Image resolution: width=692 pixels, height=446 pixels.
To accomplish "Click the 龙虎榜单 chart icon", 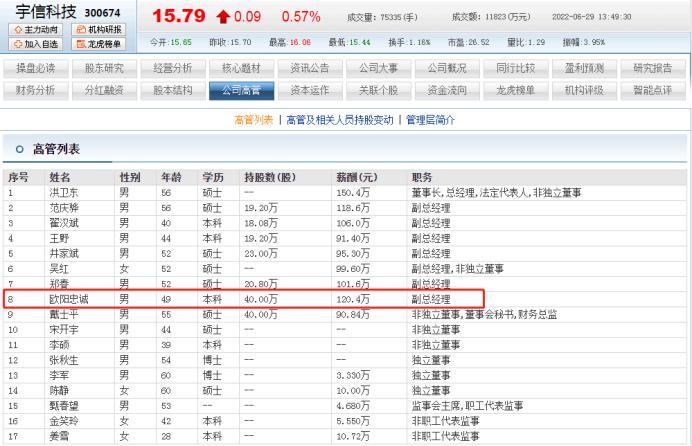I will coord(81,44).
